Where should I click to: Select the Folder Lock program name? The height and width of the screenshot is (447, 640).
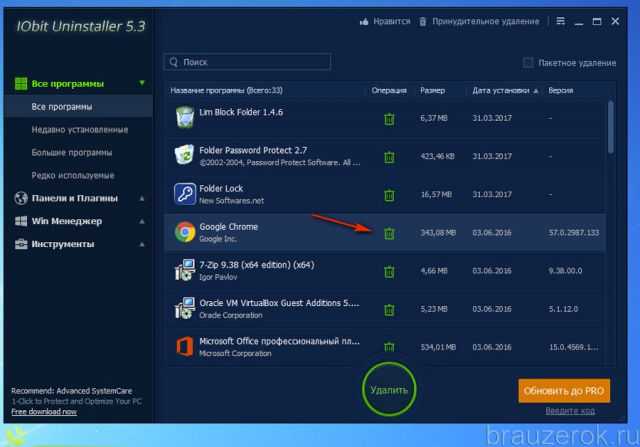(x=221, y=188)
